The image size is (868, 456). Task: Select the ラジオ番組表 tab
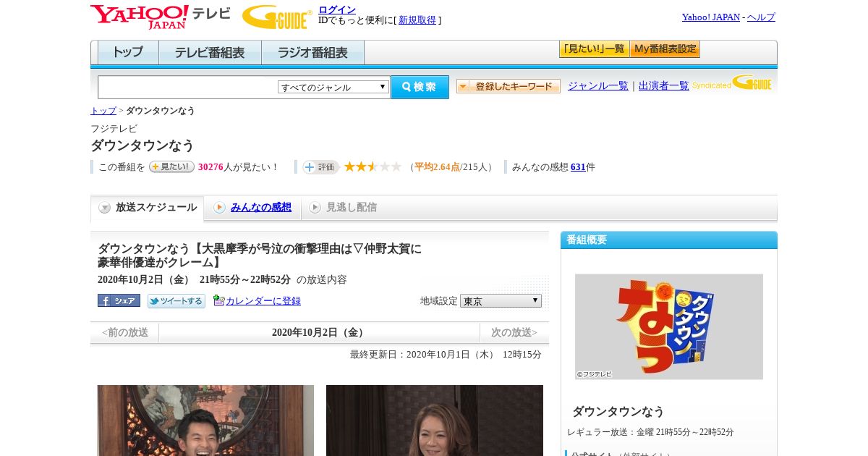coord(312,53)
